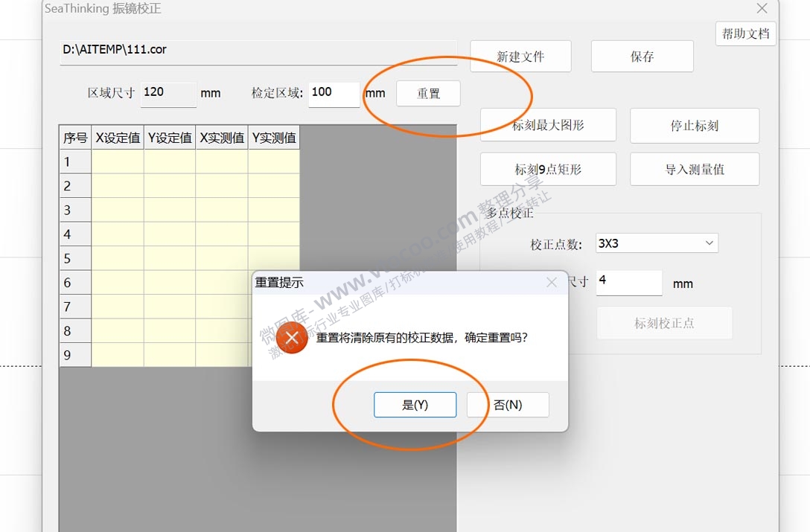This screenshot has width=810, height=532.
Task: Click the 重置 reset button
Action: click(x=428, y=93)
